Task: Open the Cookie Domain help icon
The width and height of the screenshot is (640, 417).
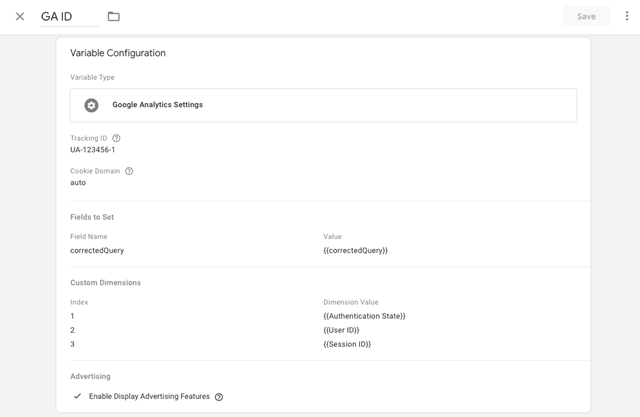Action: pyautogui.click(x=129, y=171)
